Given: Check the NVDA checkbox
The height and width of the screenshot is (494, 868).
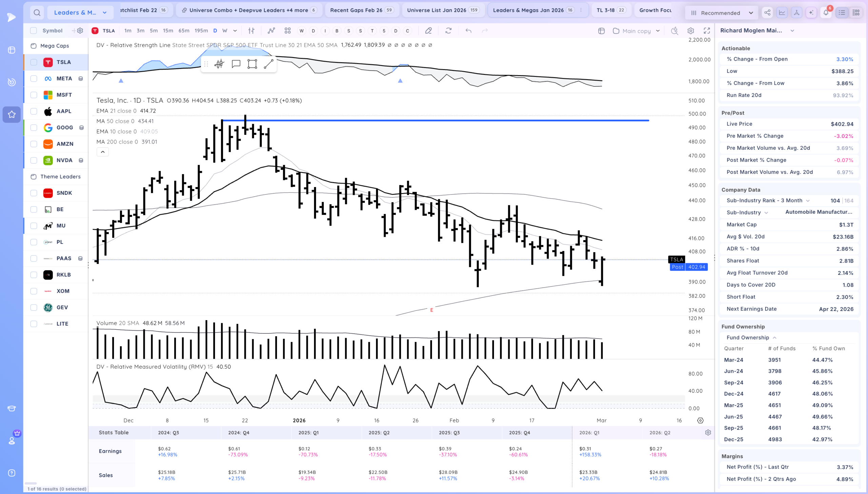Looking at the screenshot, I should coord(34,160).
